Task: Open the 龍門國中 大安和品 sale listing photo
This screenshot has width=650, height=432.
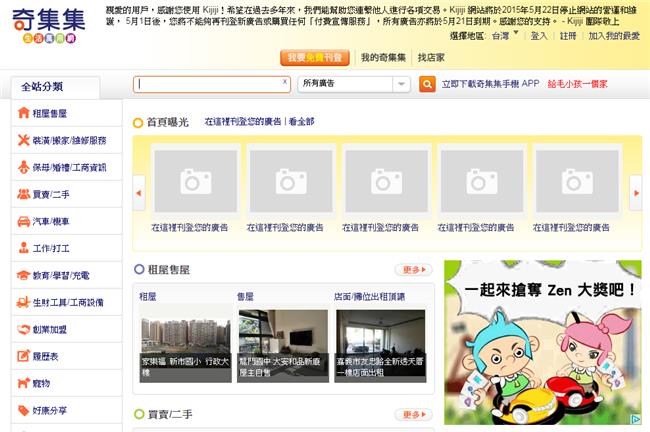Action: click(283, 346)
